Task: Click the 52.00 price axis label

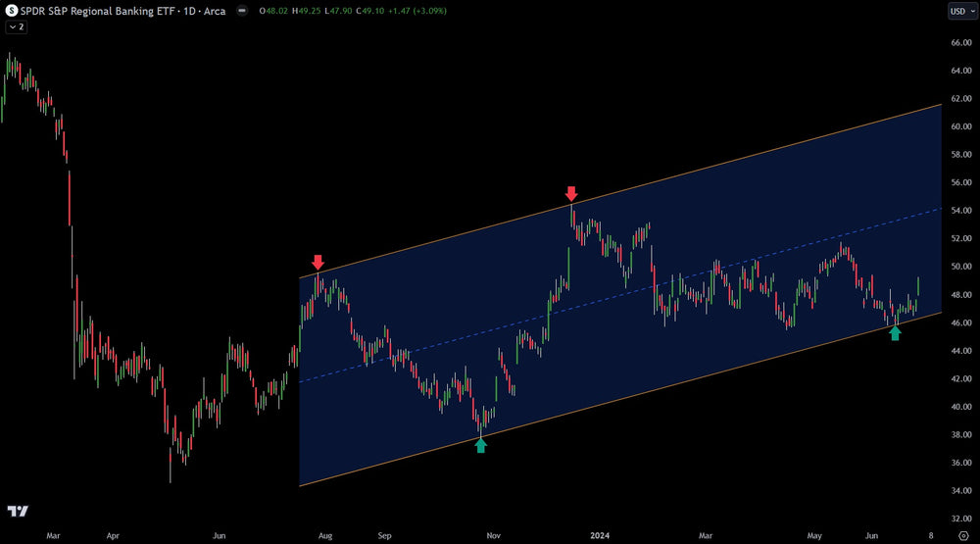Action: click(961, 238)
